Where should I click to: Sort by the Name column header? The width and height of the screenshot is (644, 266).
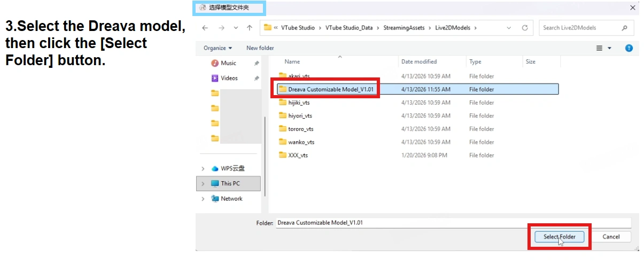pos(292,62)
